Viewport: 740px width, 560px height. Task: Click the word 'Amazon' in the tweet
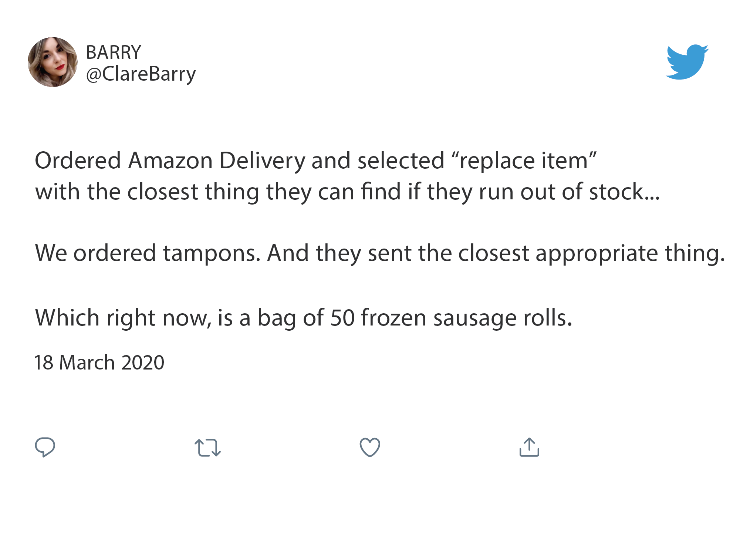point(170,161)
